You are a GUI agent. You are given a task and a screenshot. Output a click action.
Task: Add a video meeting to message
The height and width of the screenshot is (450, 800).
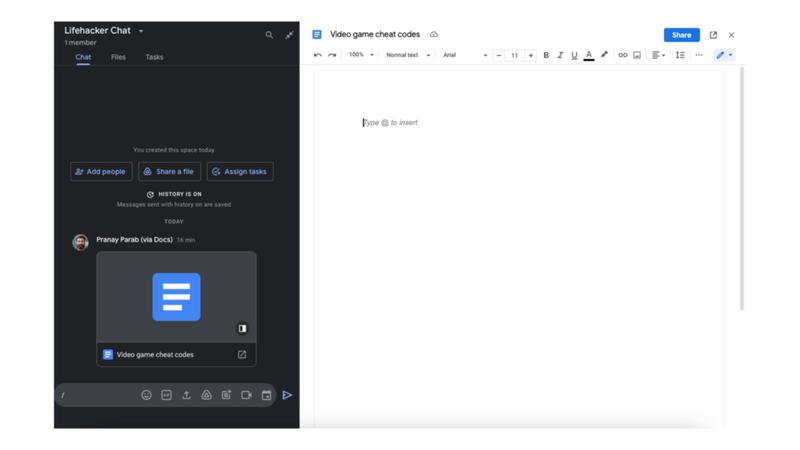coord(246,395)
